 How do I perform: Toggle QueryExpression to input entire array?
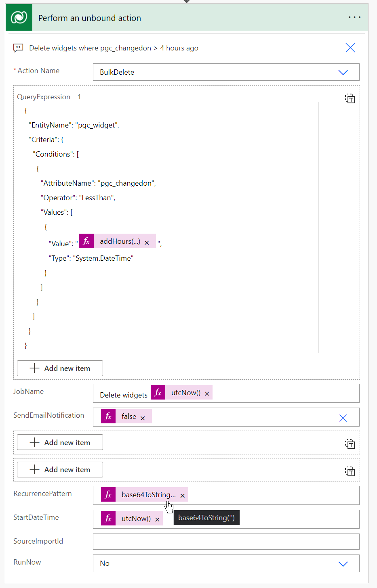click(x=350, y=98)
